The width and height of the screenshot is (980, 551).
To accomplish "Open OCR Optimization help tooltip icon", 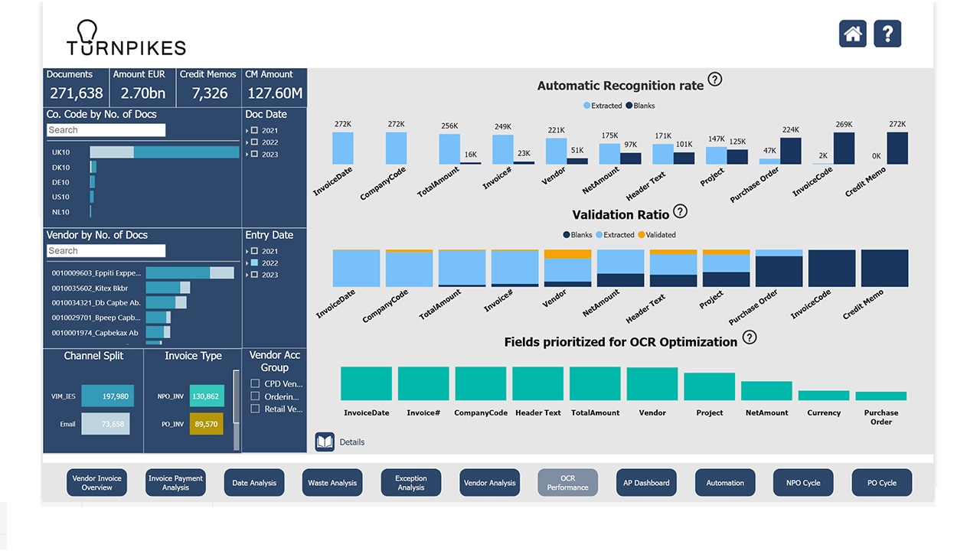I will (x=750, y=337).
